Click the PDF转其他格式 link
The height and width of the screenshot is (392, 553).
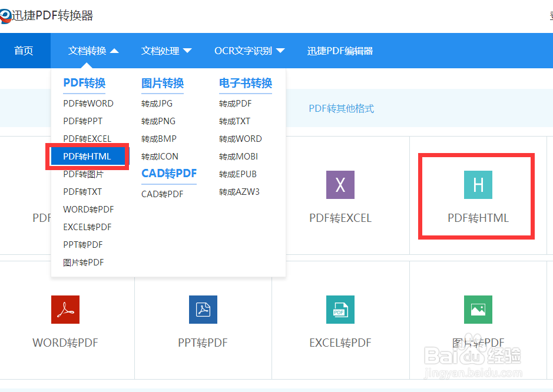(341, 108)
